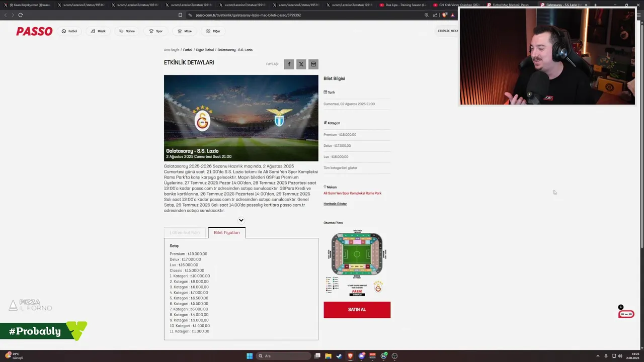
Task: Click the browser address bar URL
Action: (248, 15)
